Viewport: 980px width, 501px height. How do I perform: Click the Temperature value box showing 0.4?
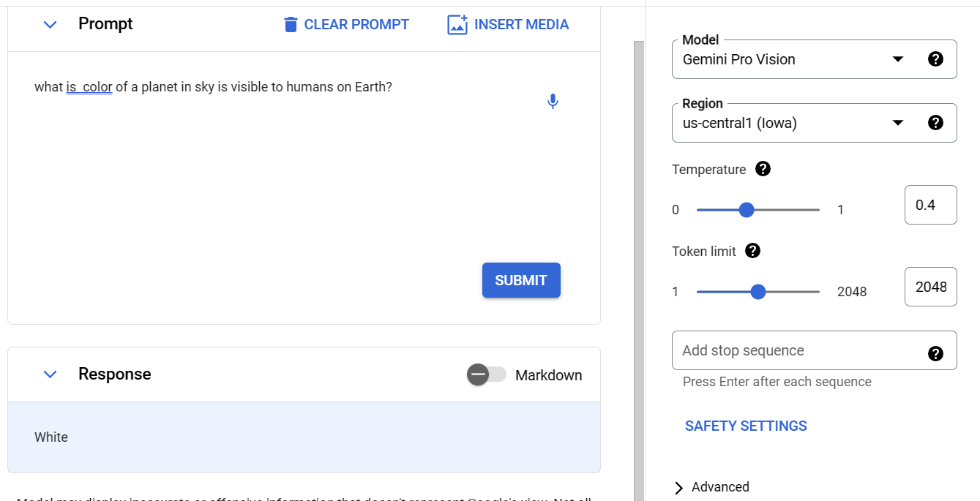pyautogui.click(x=930, y=205)
